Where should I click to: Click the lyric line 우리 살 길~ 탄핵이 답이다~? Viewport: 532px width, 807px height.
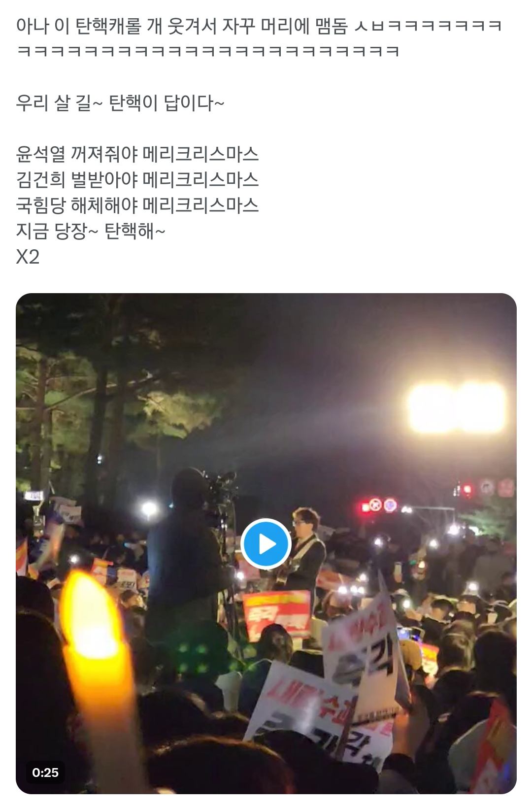pyautogui.click(x=120, y=103)
